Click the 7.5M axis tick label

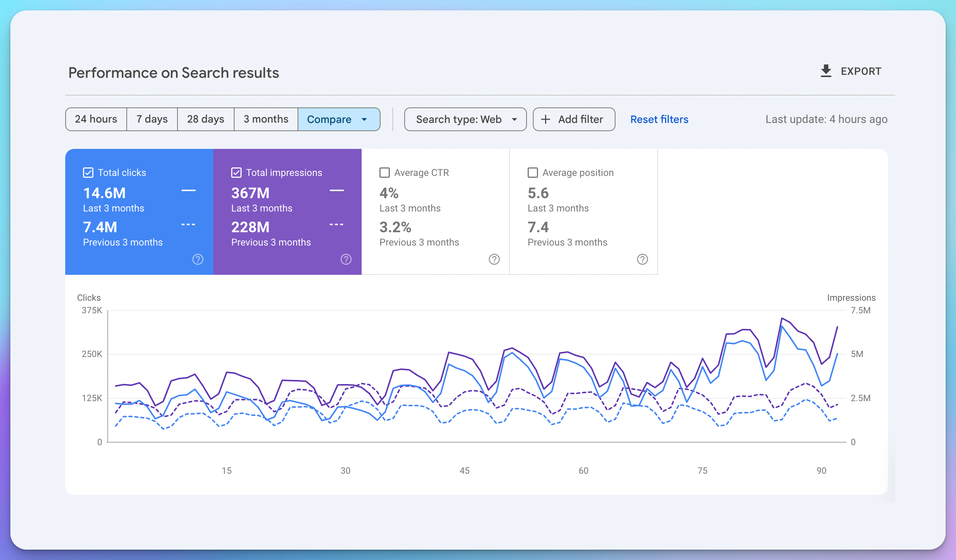(860, 310)
